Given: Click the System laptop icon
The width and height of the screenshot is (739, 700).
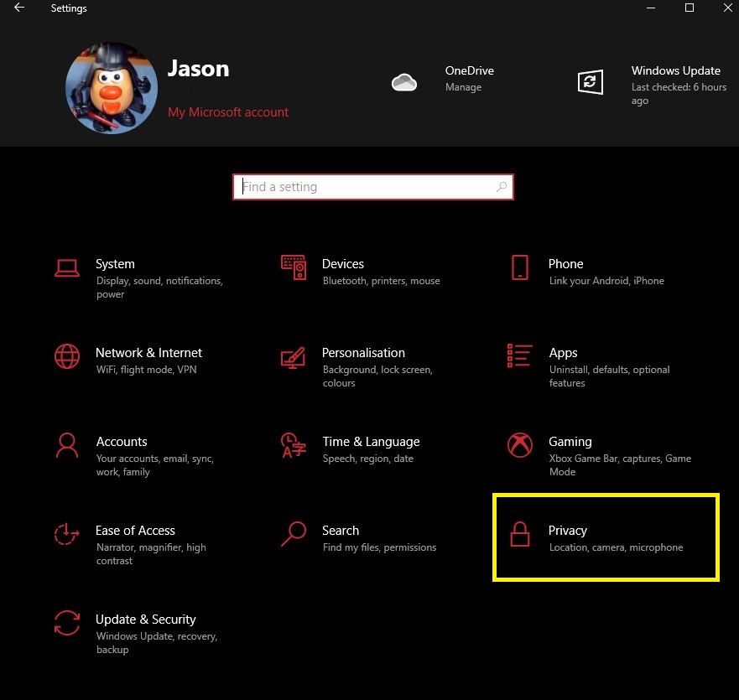Looking at the screenshot, I should pyautogui.click(x=67, y=268).
